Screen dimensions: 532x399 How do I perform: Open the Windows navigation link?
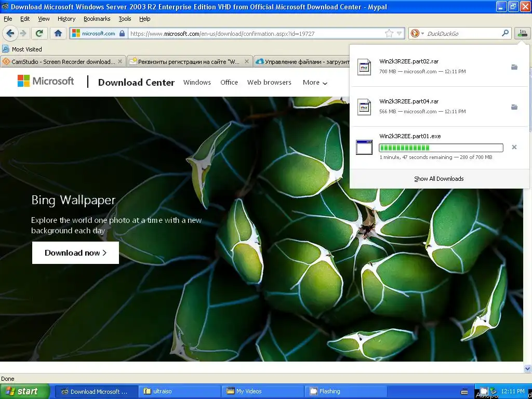[x=197, y=83]
